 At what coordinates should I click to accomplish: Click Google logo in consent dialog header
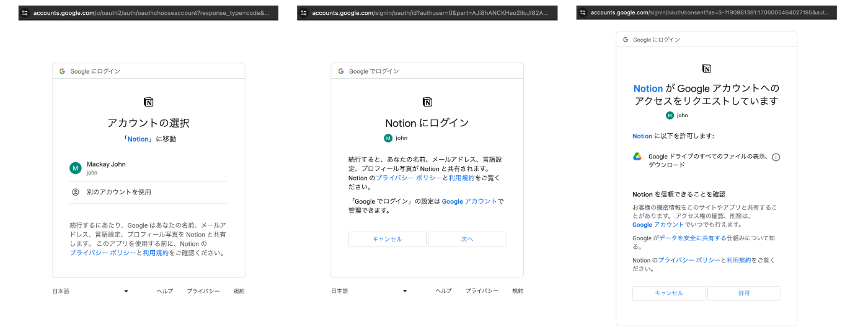[x=625, y=40]
